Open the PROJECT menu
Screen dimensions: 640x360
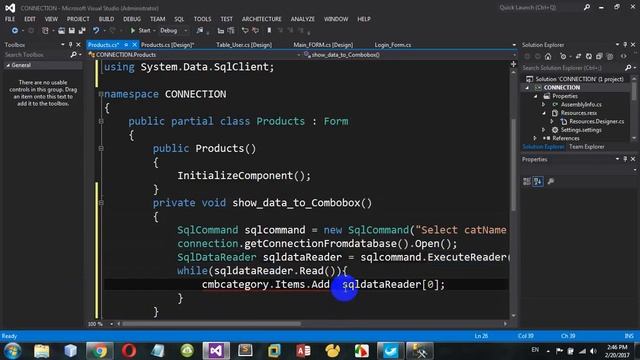coord(78,19)
